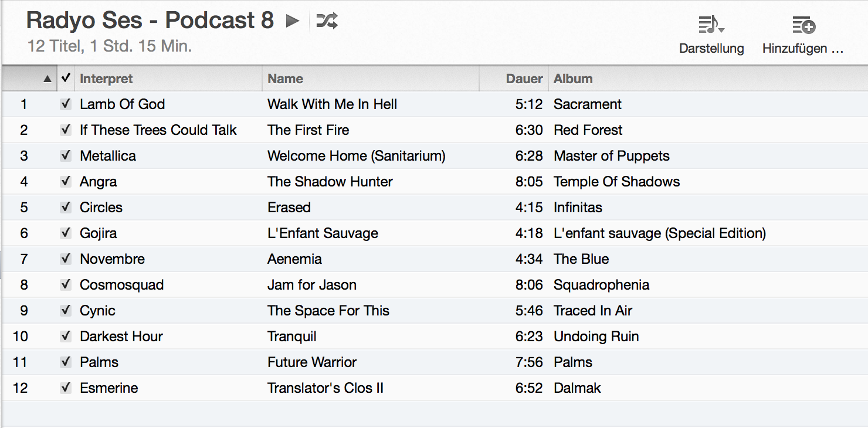Disable the Cynic track checkbox
Image resolution: width=868 pixels, height=428 pixels.
(x=66, y=311)
